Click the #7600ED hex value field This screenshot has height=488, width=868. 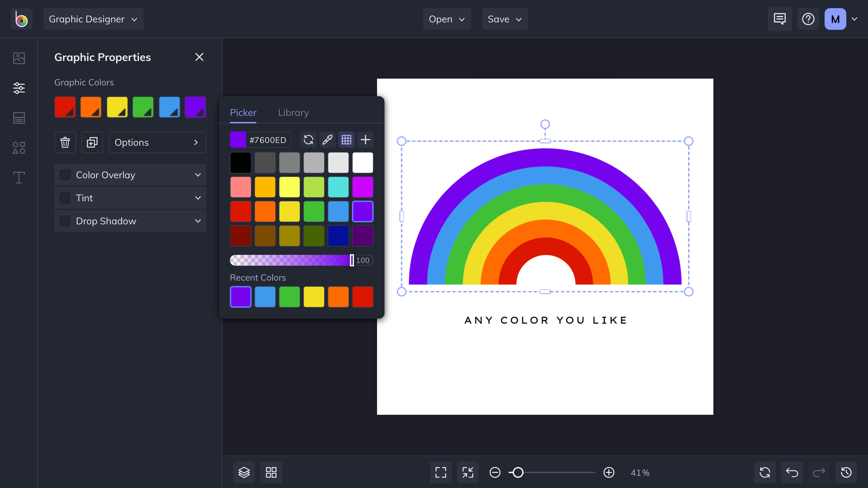point(268,139)
